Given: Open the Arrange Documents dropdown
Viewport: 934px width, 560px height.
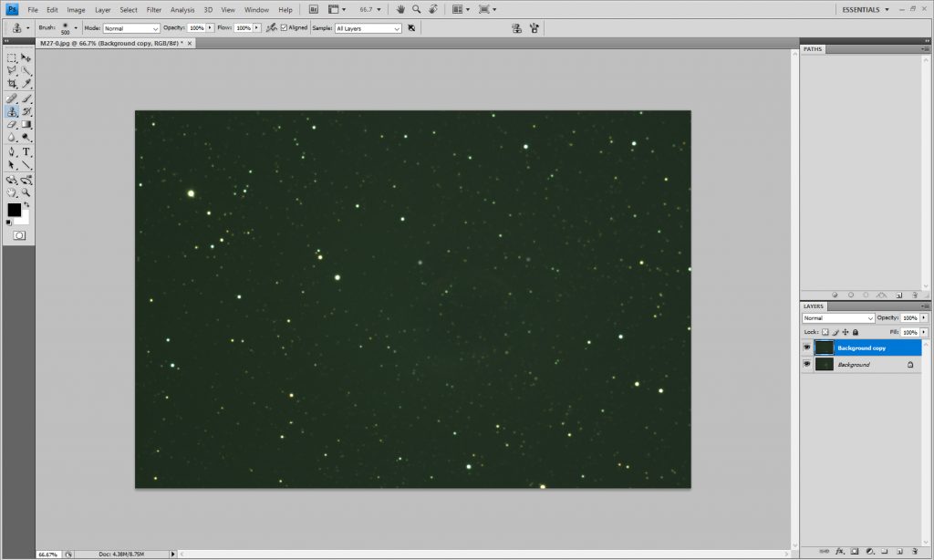Looking at the screenshot, I should [x=461, y=9].
